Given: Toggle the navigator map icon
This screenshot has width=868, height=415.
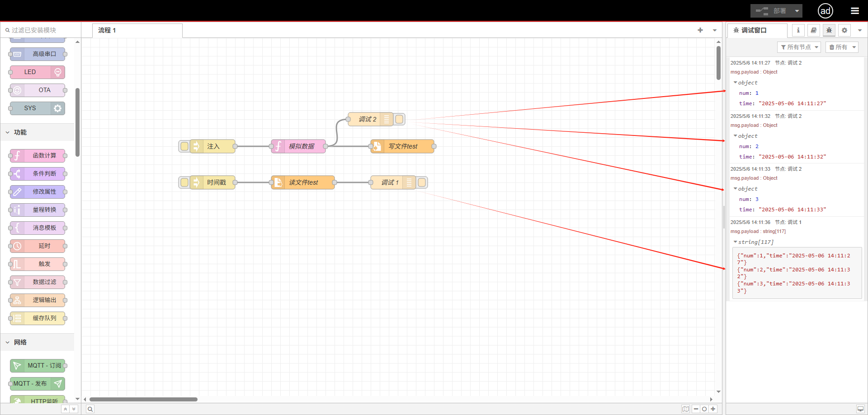Looking at the screenshot, I should (x=686, y=409).
